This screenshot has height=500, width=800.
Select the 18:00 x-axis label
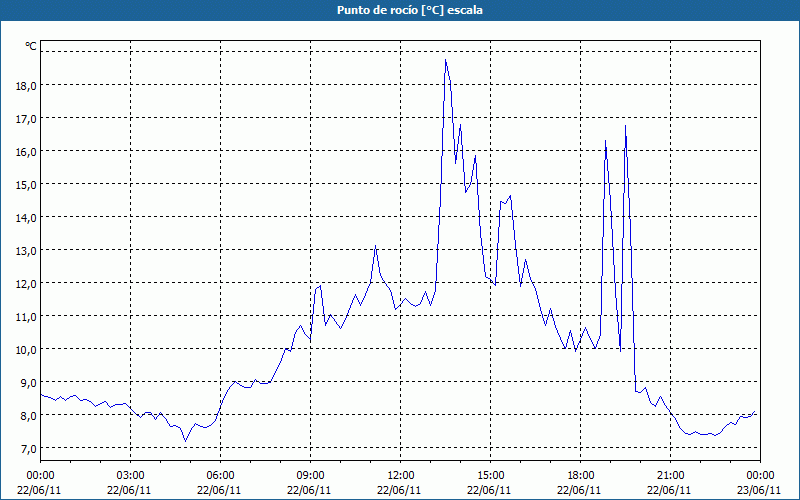tap(581, 476)
